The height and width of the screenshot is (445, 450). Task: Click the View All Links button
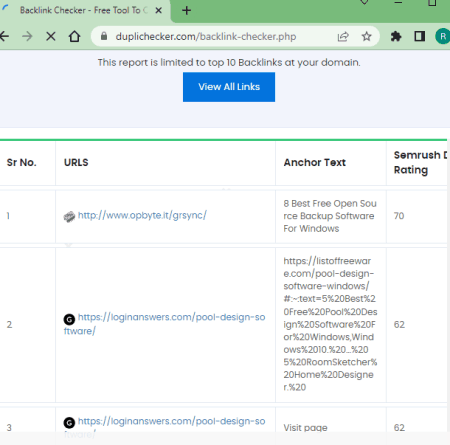coord(229,87)
